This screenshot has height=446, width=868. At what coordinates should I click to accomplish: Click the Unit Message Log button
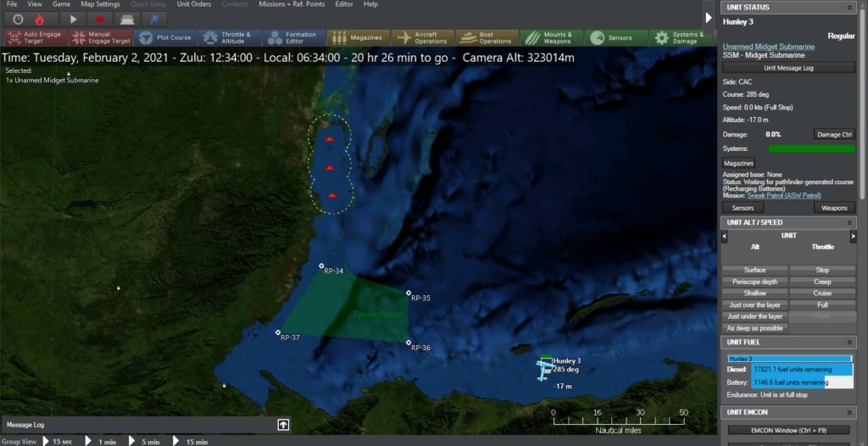pos(788,67)
